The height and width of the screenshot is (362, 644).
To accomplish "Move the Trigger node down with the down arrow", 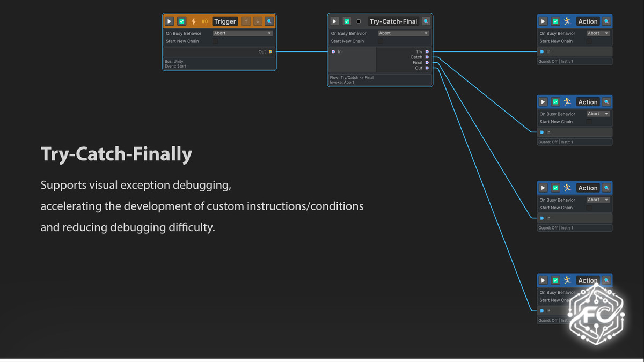I will click(x=258, y=21).
